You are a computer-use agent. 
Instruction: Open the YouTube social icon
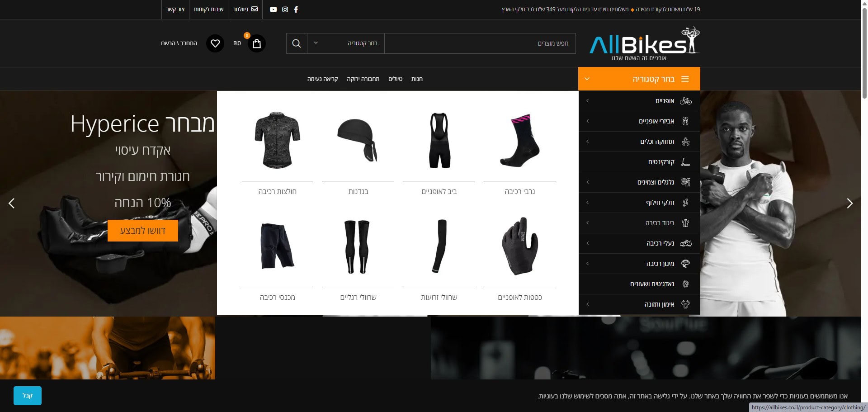click(x=273, y=9)
